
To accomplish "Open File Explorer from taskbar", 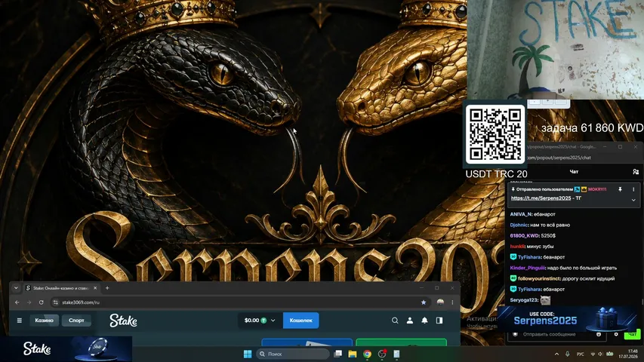I will pos(353,354).
